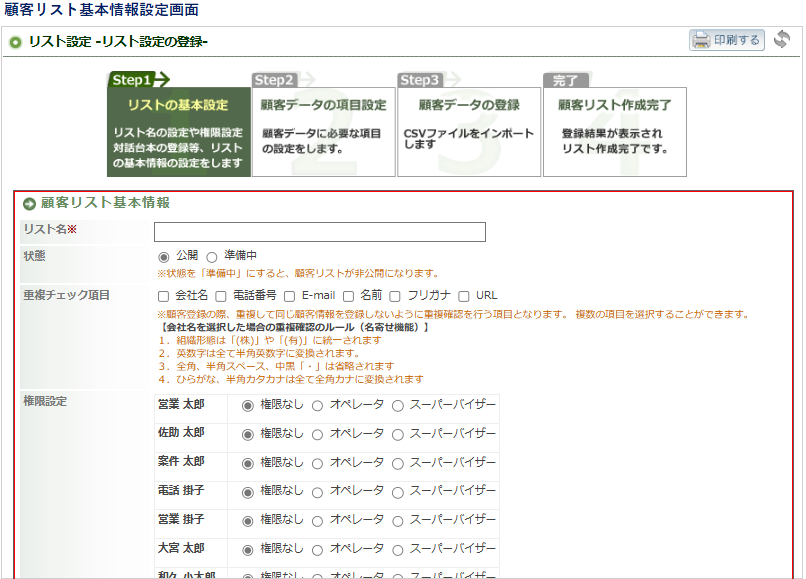Viewport: 806px width, 579px height.
Task: Set 電話 掛子 to 権限なし
Action: [248, 492]
